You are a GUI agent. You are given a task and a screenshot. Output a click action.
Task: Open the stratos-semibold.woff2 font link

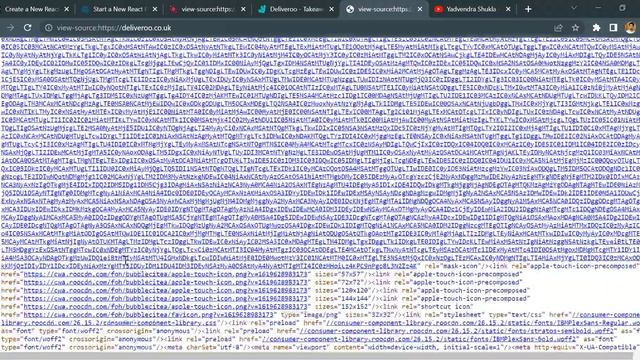pyautogui.click(x=458, y=331)
